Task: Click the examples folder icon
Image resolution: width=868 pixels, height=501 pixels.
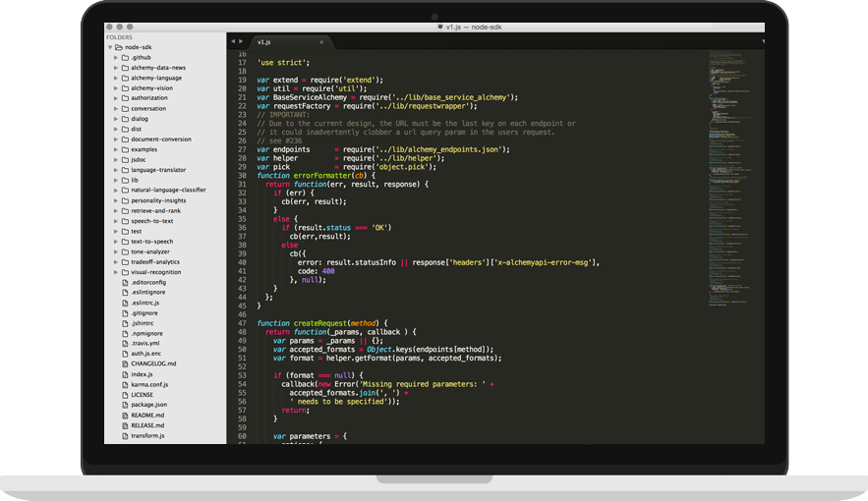Action: click(125, 149)
